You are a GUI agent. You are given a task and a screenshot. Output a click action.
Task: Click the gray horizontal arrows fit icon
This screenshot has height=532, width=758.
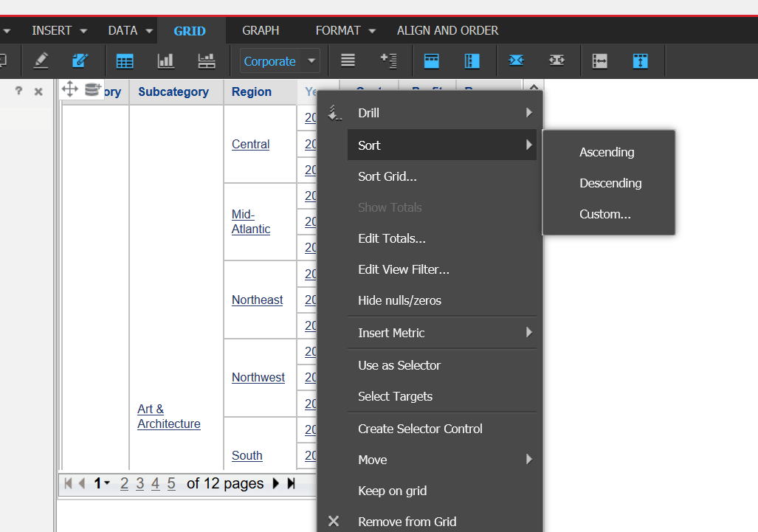(557, 61)
